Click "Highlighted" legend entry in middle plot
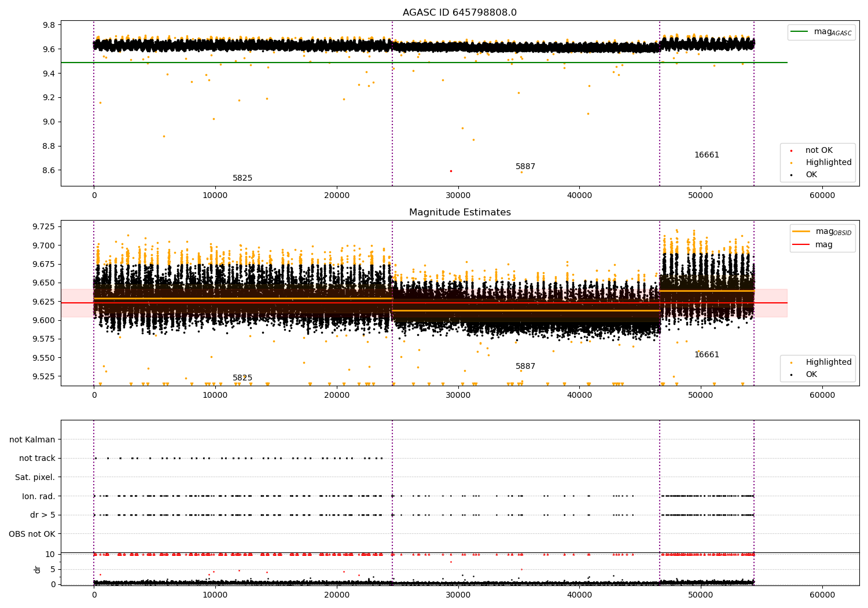This screenshot has height=608, width=868. click(x=829, y=362)
